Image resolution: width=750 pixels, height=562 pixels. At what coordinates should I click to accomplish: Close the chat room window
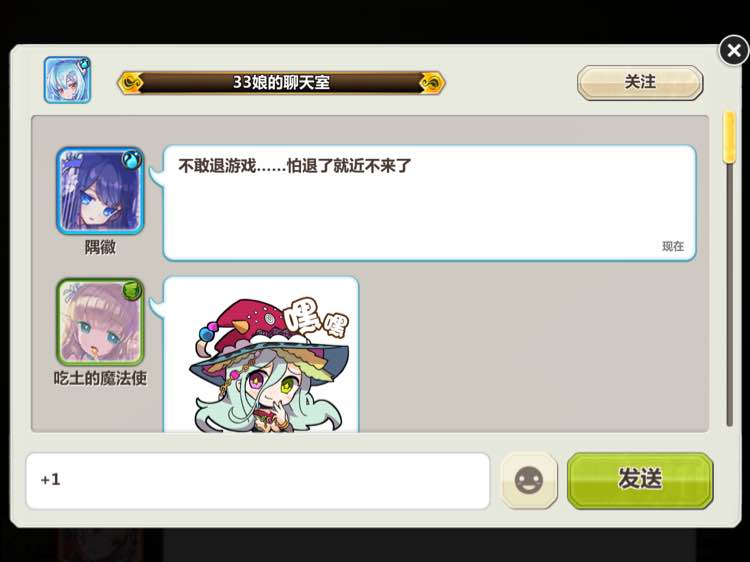coord(734,50)
